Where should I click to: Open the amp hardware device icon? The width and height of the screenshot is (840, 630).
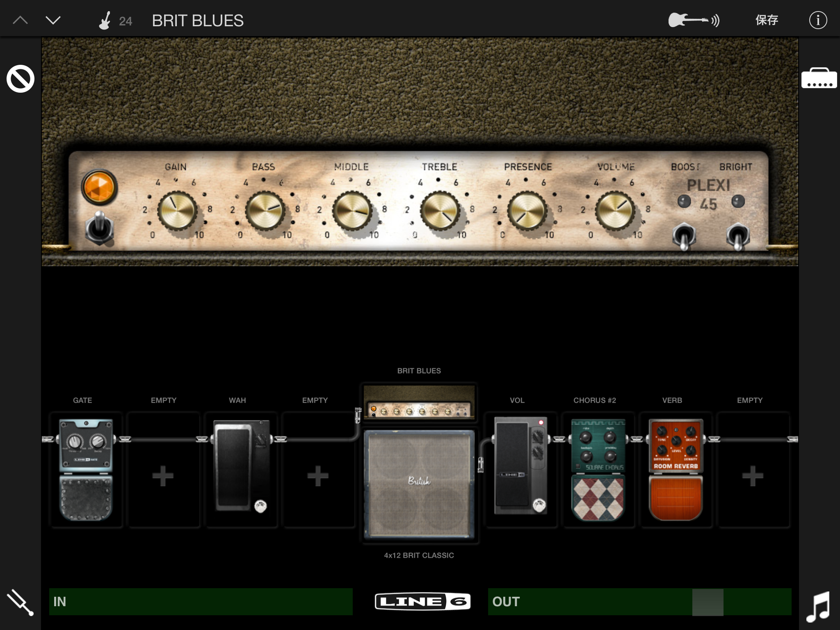(x=819, y=78)
